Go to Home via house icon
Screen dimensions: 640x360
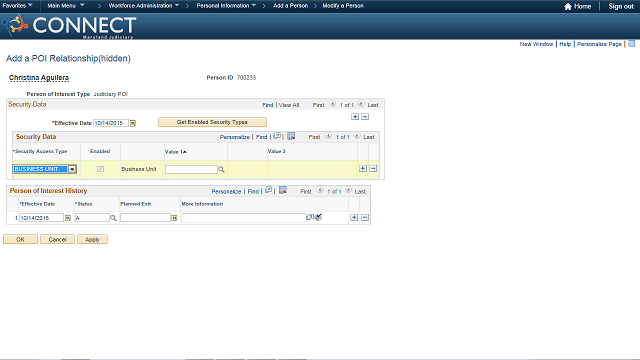click(567, 6)
